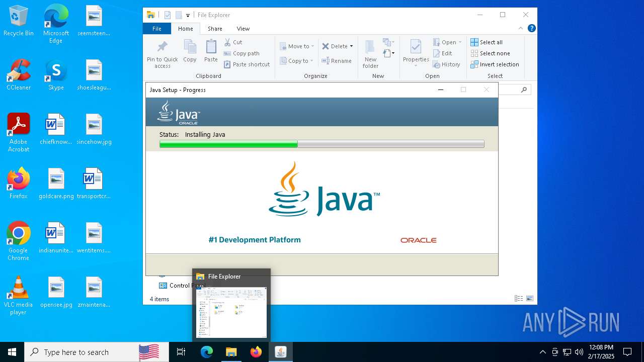The height and width of the screenshot is (362, 644).
Task: Open Adobe Acrobat desktop shortcut
Action: point(19,133)
